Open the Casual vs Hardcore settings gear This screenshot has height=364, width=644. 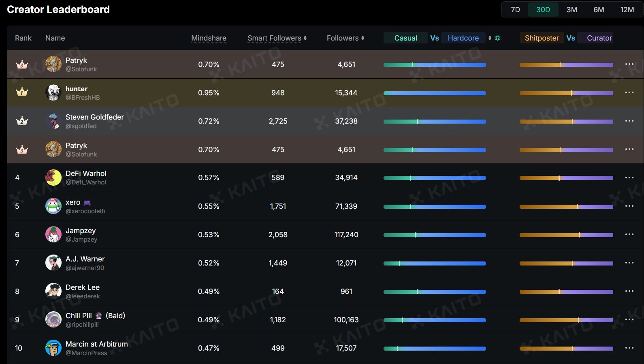(x=498, y=38)
